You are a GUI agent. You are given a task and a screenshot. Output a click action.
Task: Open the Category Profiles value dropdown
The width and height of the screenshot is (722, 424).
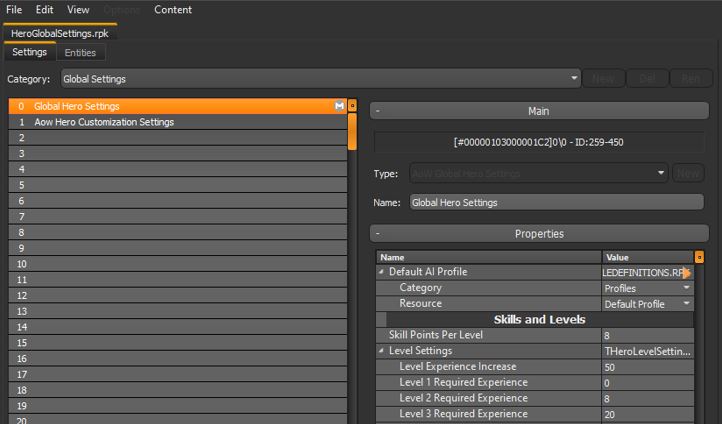[x=687, y=288]
